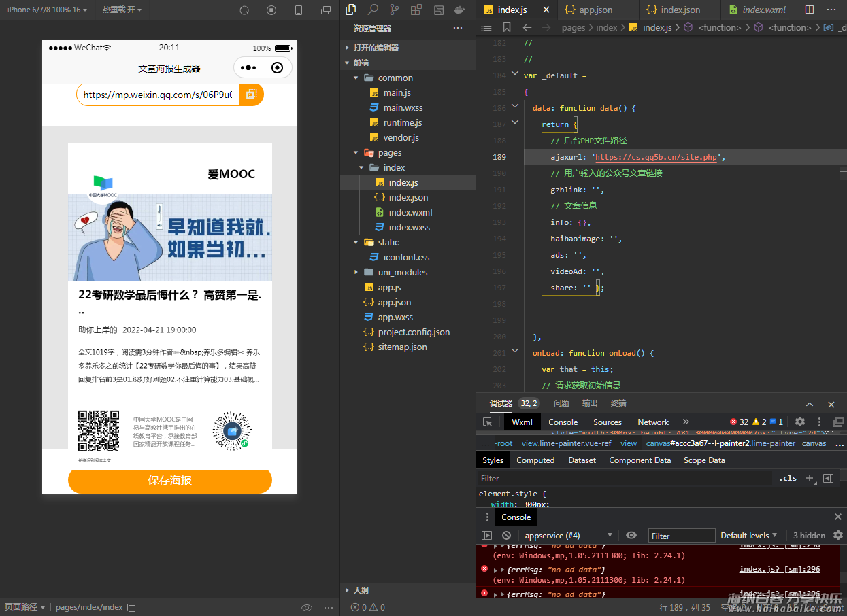This screenshot has height=616, width=847.
Task: Split the editor with the split icon
Action: pyautogui.click(x=810, y=10)
